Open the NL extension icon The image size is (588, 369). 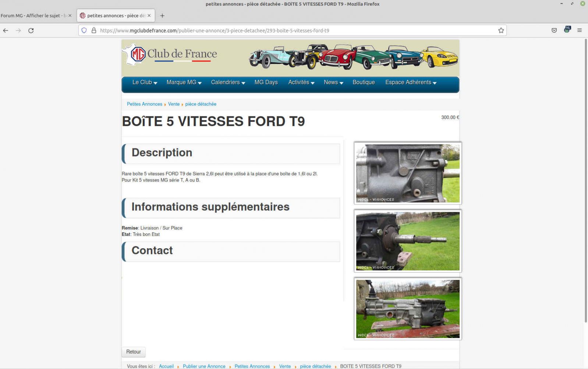click(567, 30)
